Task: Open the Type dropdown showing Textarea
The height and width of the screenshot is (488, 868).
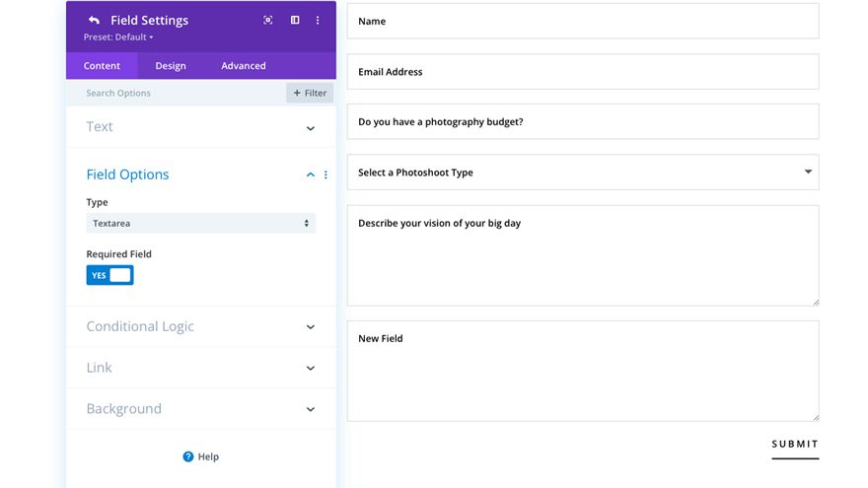Action: (200, 224)
